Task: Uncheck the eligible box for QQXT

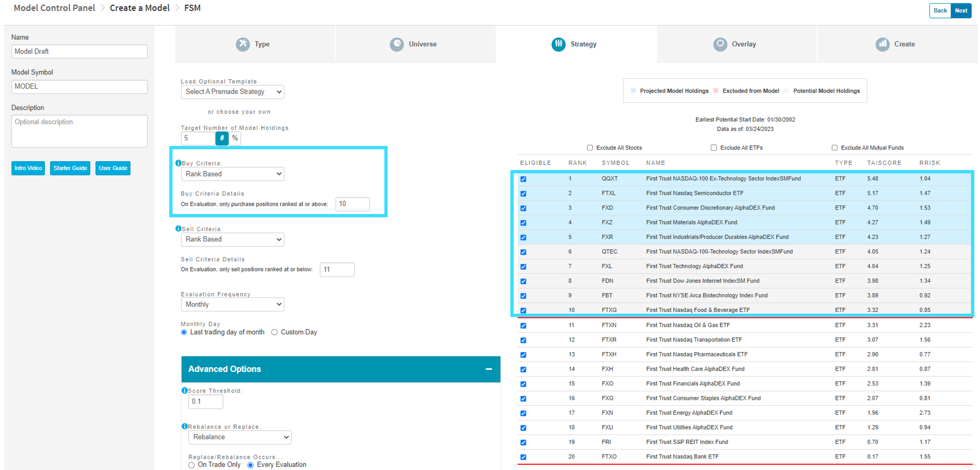Action: coord(524,179)
